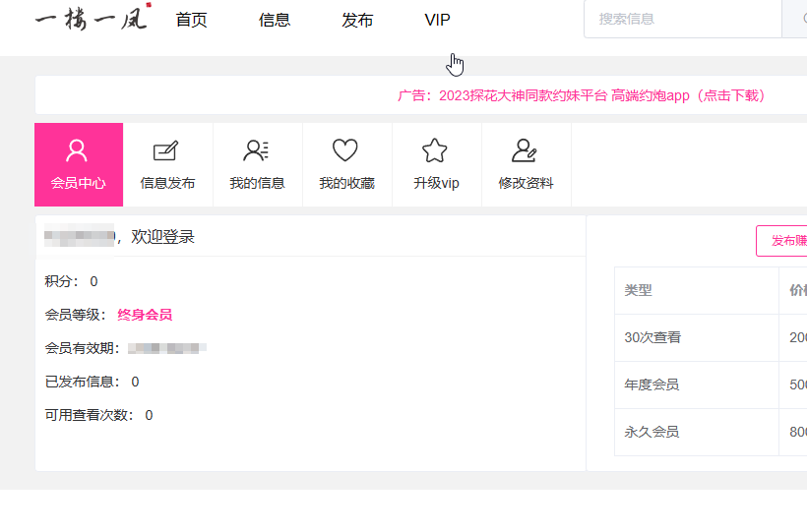The width and height of the screenshot is (807, 532).
Task: Click the 信息发布 edit icon
Action: pos(166,150)
